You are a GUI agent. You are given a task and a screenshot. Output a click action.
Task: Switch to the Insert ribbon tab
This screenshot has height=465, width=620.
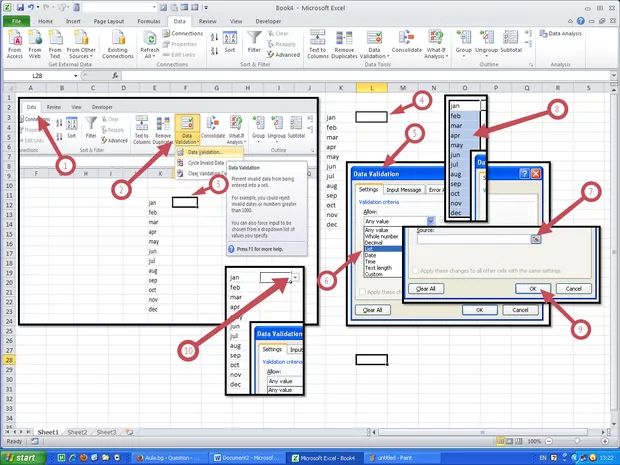(73, 21)
